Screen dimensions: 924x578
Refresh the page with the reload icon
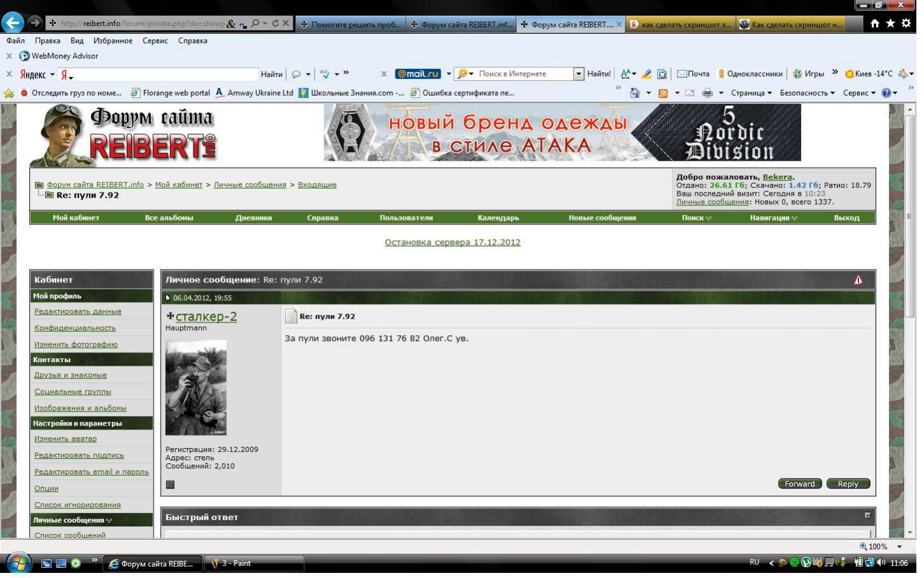click(x=276, y=23)
